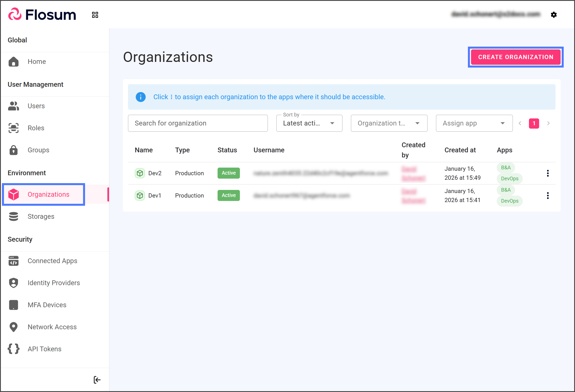Click the Create Organization button
This screenshot has height=392, width=575.
pyautogui.click(x=515, y=57)
